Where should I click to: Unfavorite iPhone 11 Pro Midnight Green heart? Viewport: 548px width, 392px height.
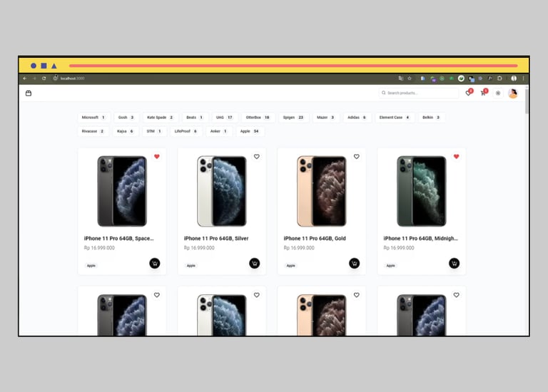(457, 157)
